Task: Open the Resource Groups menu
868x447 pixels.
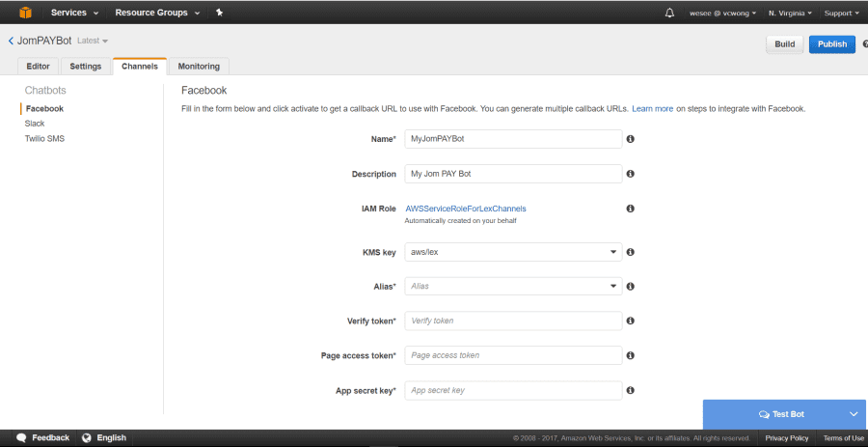Action: 157,13
